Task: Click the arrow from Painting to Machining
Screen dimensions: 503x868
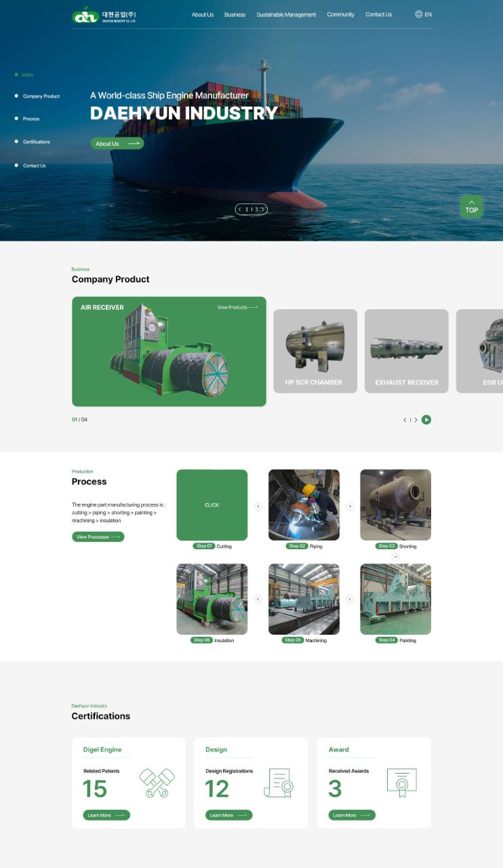Action: [350, 599]
